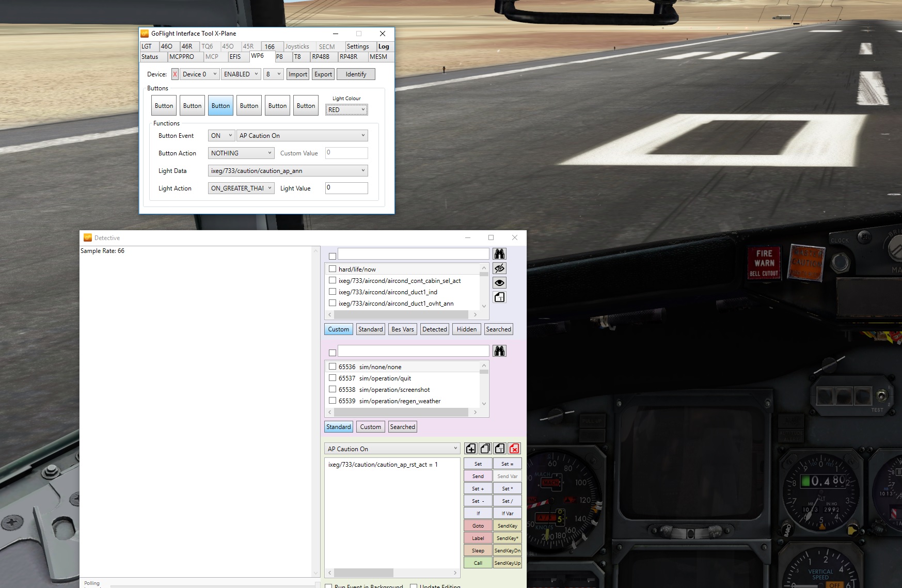Click the Light Value input field
902x588 pixels.
pyautogui.click(x=346, y=188)
